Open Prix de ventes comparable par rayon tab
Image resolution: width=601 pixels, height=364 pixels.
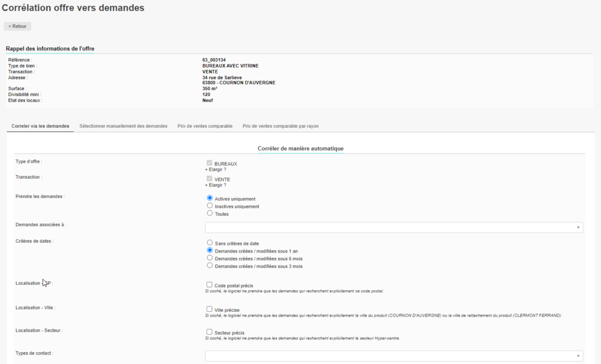[x=281, y=126]
